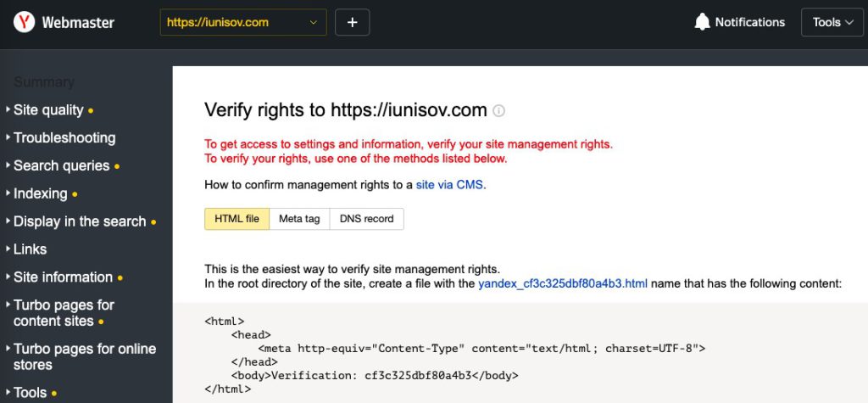Click the info icon beside Verify rights heading
The image size is (868, 403).
pos(498,110)
